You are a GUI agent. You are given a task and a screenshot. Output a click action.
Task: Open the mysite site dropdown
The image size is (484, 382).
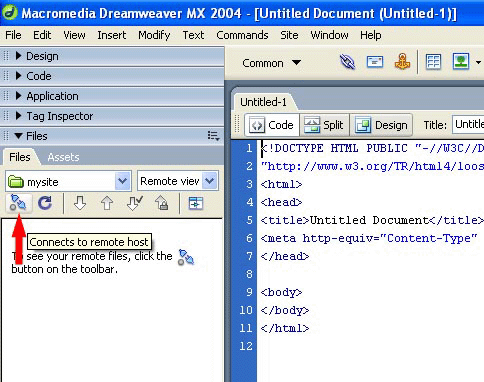122,181
